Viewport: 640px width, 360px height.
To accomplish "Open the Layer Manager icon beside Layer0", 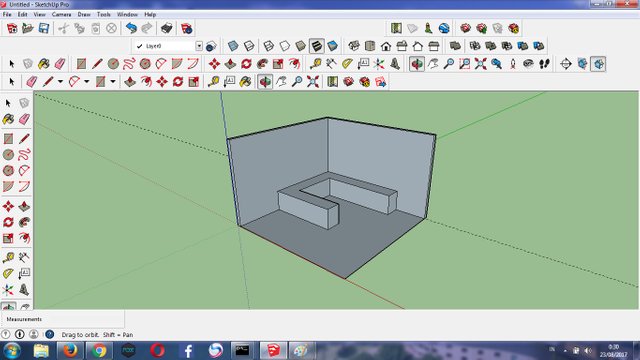I will 211,46.
